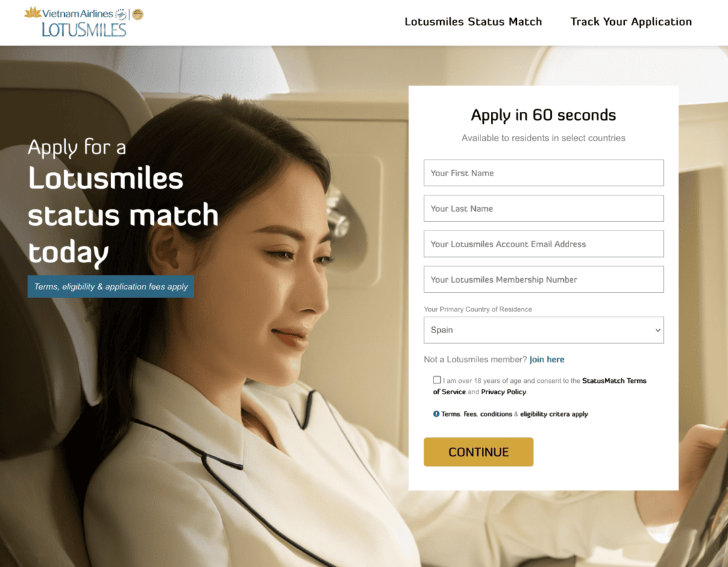
Task: Open the eligibility critera apply link
Action: coord(554,414)
